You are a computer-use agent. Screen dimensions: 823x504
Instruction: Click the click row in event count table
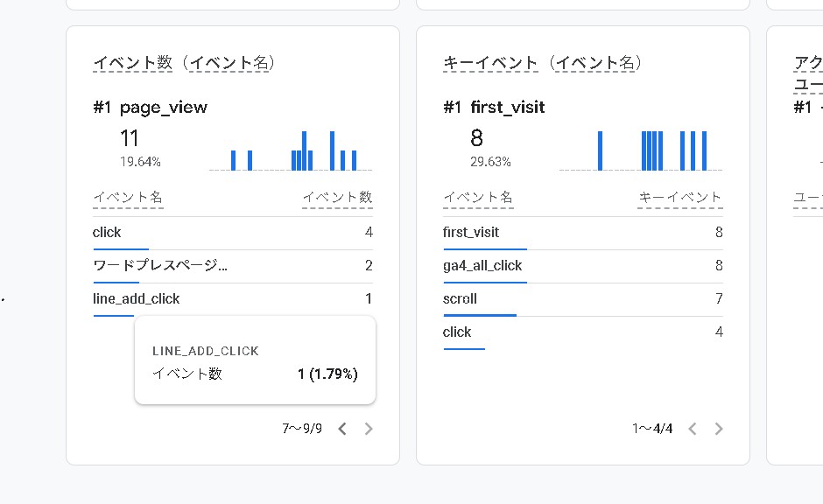coord(107,233)
